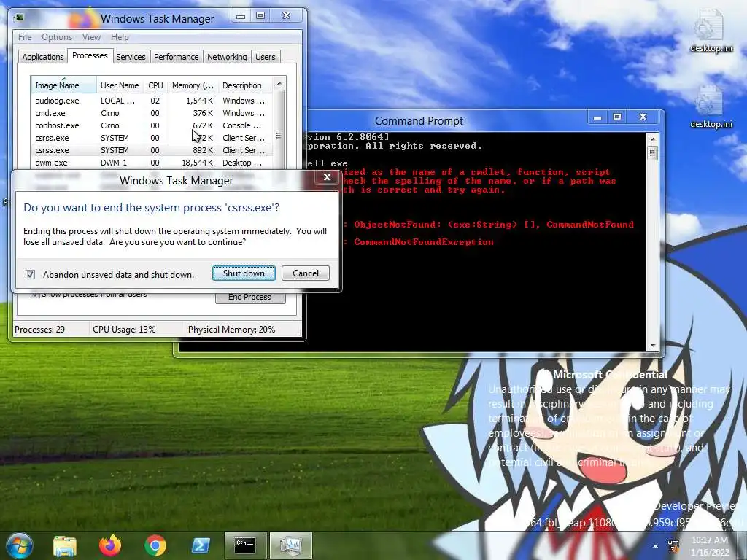Cancel the end process dialog
The height and width of the screenshot is (560, 747).
click(x=306, y=273)
